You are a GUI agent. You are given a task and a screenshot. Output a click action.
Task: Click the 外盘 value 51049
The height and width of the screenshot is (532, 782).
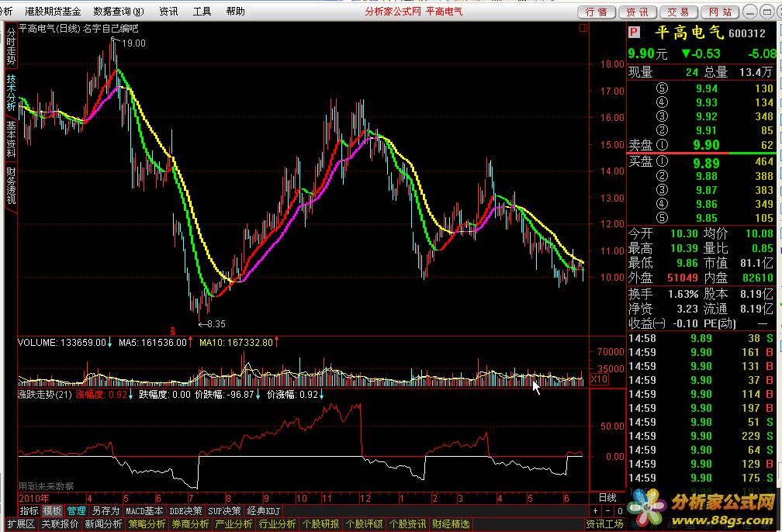pos(683,277)
